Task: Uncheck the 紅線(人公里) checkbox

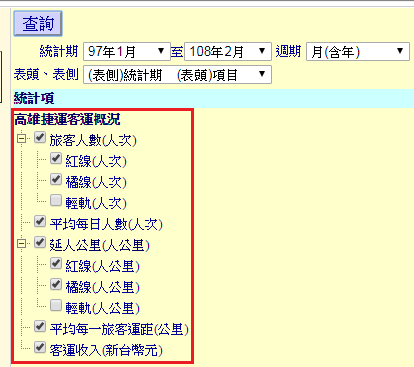Action: 56,263
